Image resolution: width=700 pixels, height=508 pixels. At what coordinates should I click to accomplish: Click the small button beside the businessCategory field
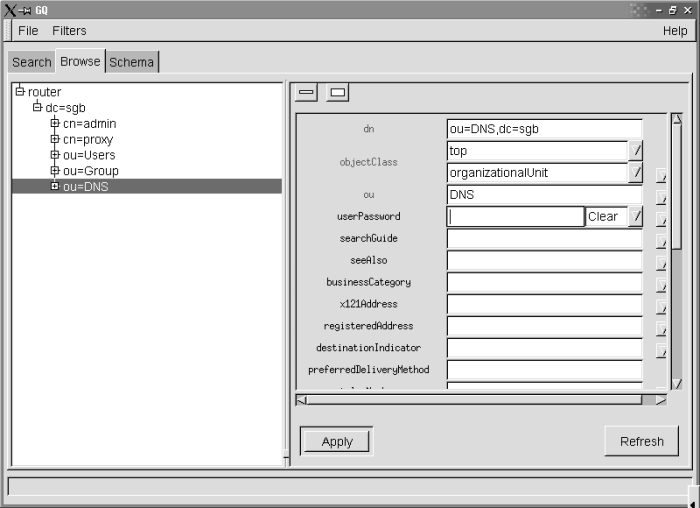tap(661, 284)
